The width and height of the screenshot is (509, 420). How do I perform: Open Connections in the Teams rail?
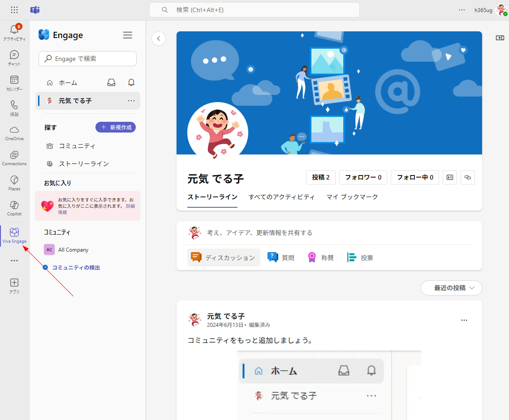(14, 158)
